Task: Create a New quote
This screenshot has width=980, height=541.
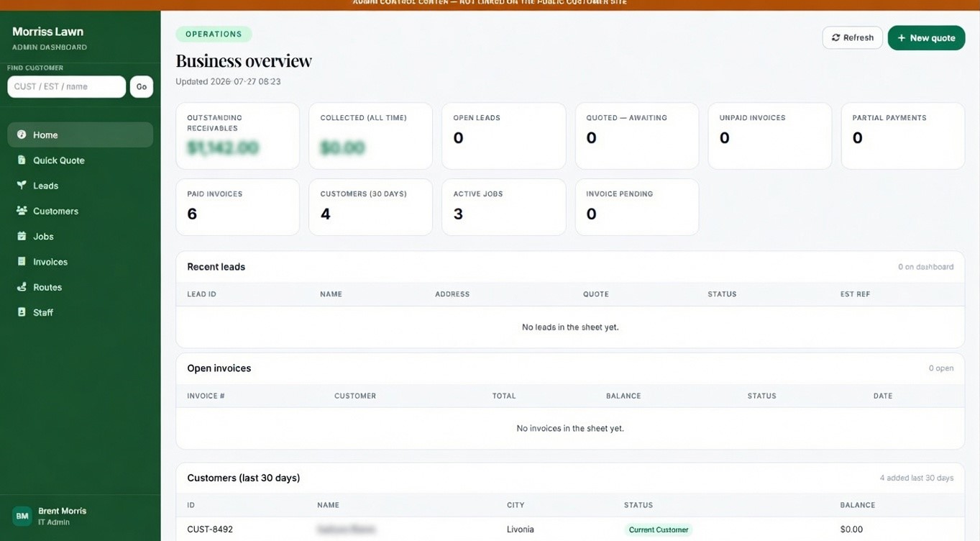Action: click(x=926, y=37)
